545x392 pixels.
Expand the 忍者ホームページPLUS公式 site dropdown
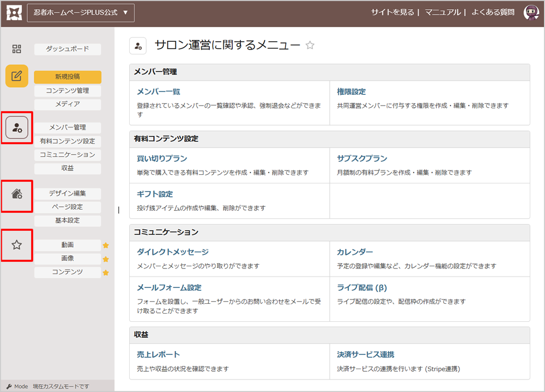(x=81, y=12)
